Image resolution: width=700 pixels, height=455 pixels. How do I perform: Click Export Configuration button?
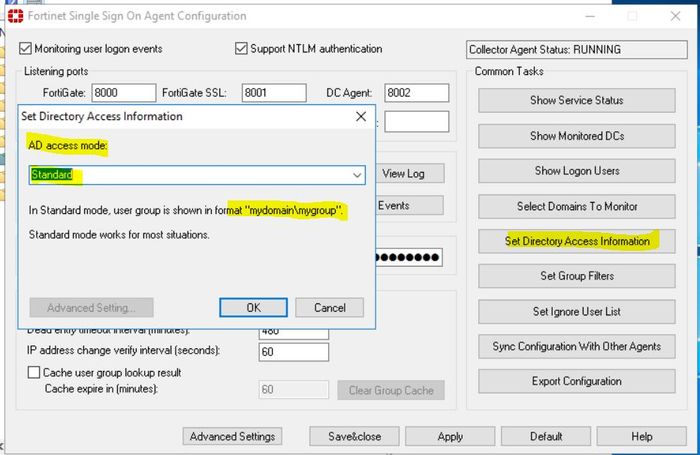[x=577, y=381]
